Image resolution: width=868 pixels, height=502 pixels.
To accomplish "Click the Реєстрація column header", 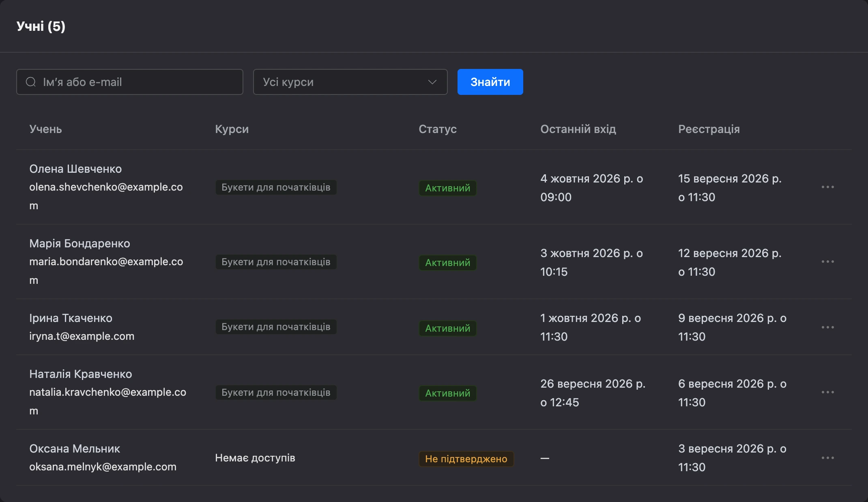I will tap(709, 129).
